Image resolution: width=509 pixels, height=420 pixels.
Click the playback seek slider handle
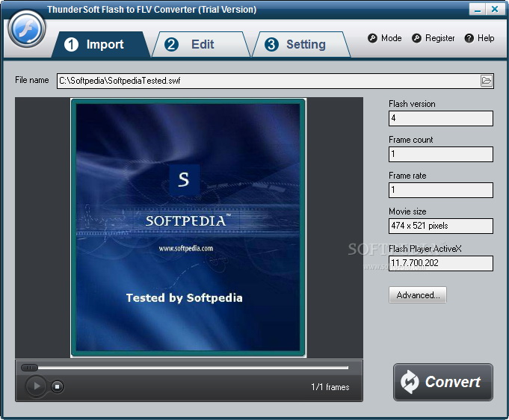tap(29, 368)
